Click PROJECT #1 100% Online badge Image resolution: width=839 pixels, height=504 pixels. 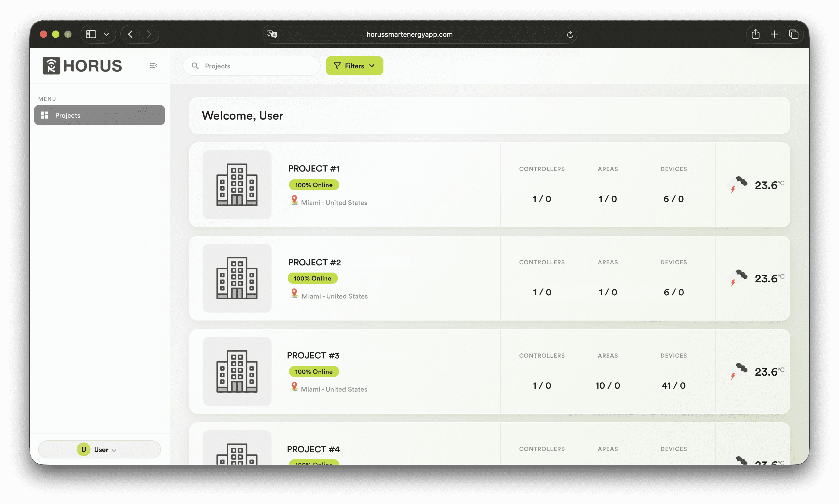coord(314,185)
